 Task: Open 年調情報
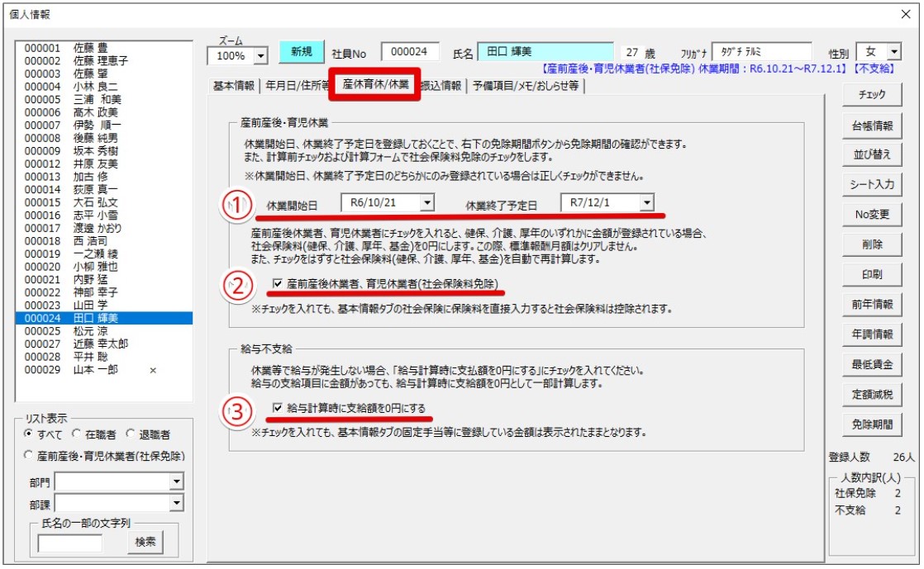872,334
